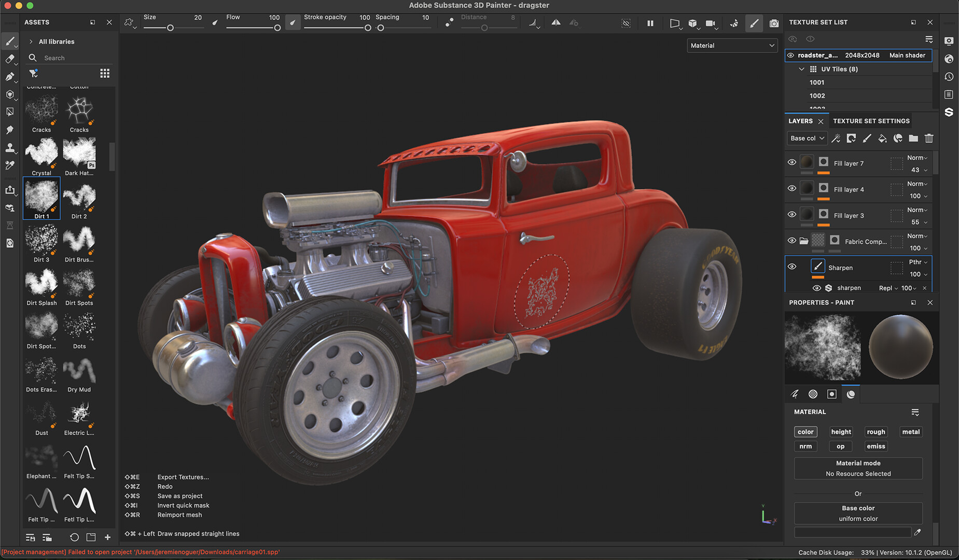Click the add fill layer paint-bucket icon
The width and height of the screenshot is (959, 560).
(x=883, y=138)
